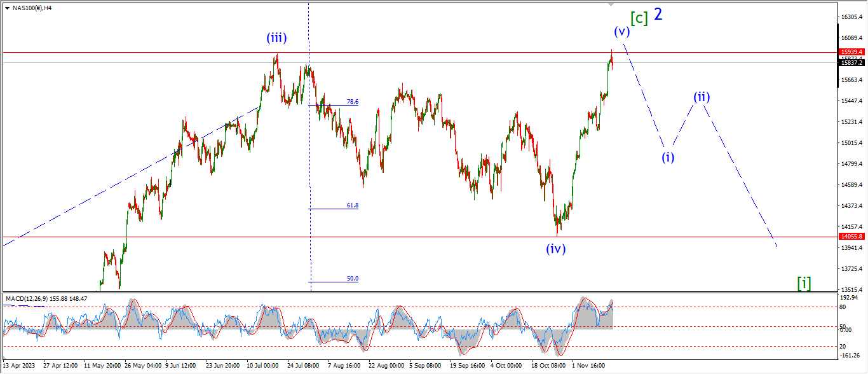The height and width of the screenshot is (374, 868).
Task: Select the blue (v) wave label
Action: click(621, 31)
